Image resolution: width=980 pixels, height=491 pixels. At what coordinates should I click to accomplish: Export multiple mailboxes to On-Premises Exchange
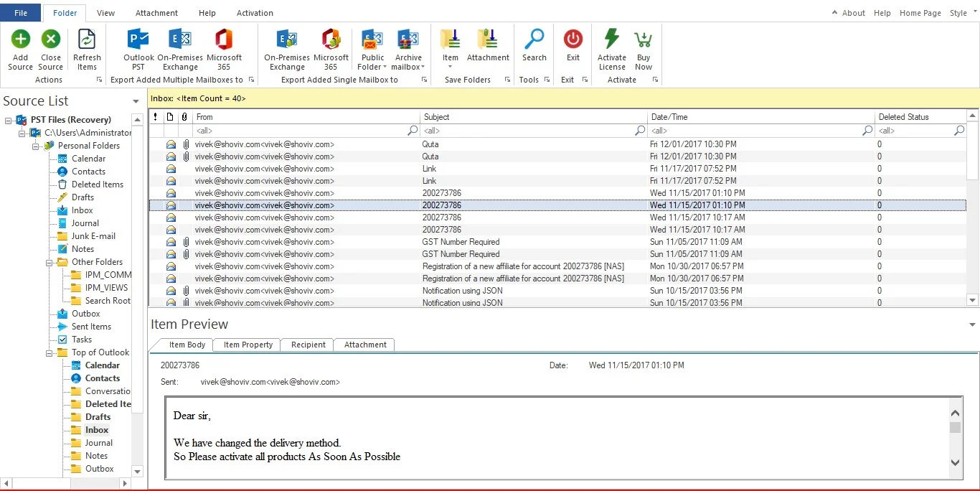point(180,49)
